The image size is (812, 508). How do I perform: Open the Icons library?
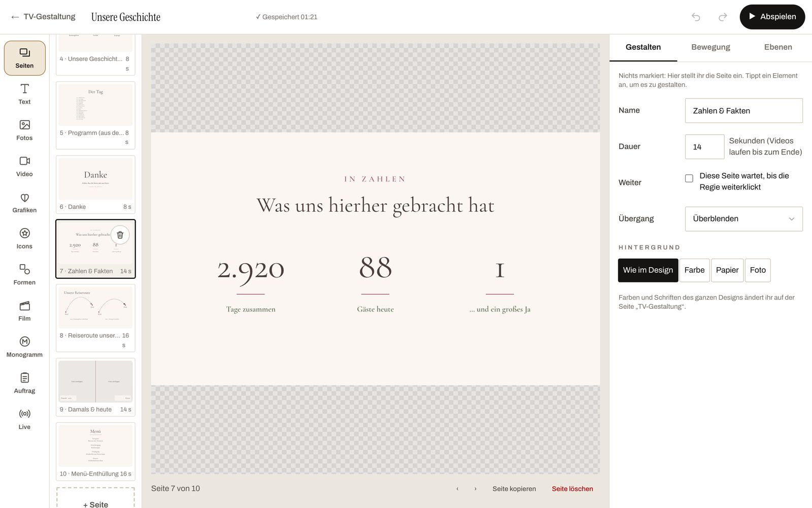[x=24, y=239]
